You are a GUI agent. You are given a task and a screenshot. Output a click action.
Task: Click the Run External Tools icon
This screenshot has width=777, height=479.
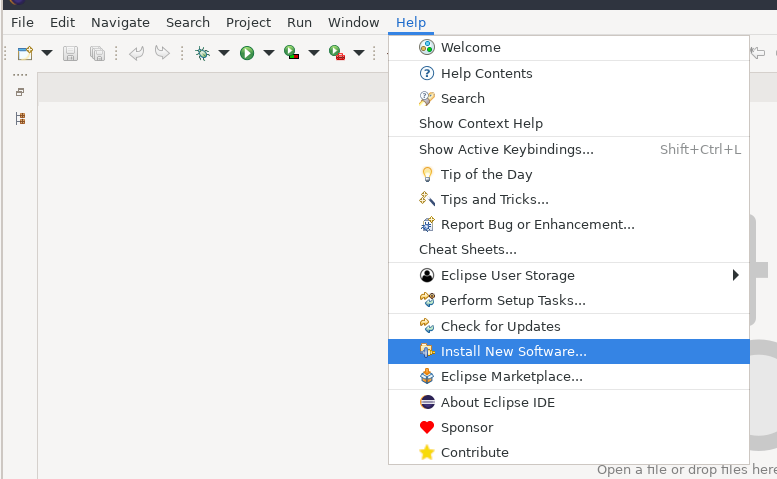tap(336, 53)
